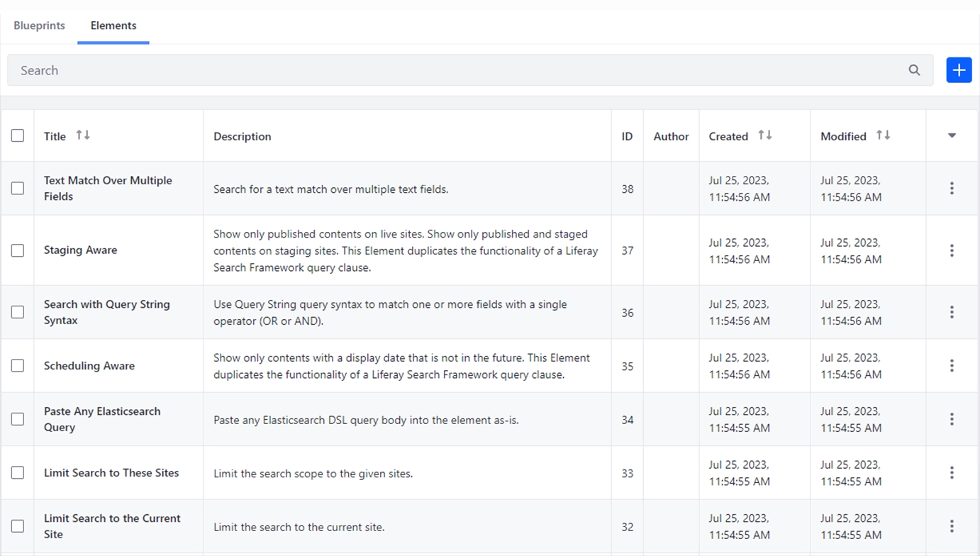The image size is (980, 556).
Task: Sort by Title using arrows icon
Action: click(x=83, y=135)
